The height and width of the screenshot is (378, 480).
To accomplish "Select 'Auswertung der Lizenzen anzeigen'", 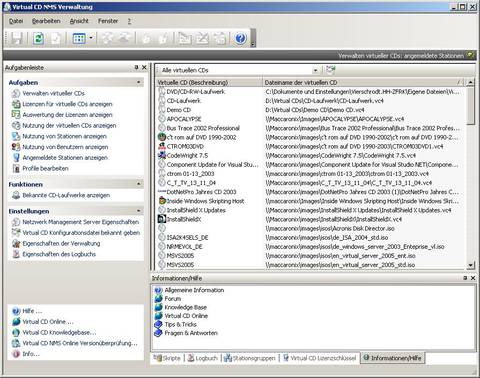I will pos(67,115).
